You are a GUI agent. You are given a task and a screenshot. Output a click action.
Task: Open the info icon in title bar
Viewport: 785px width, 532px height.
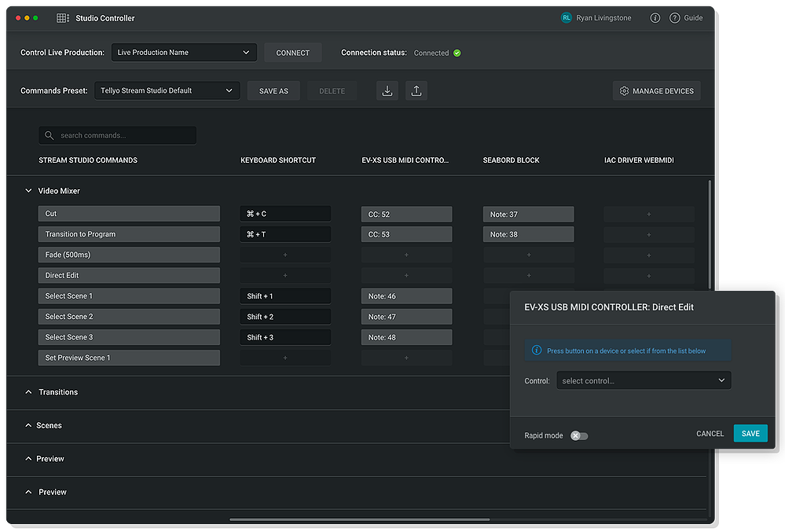(x=655, y=18)
